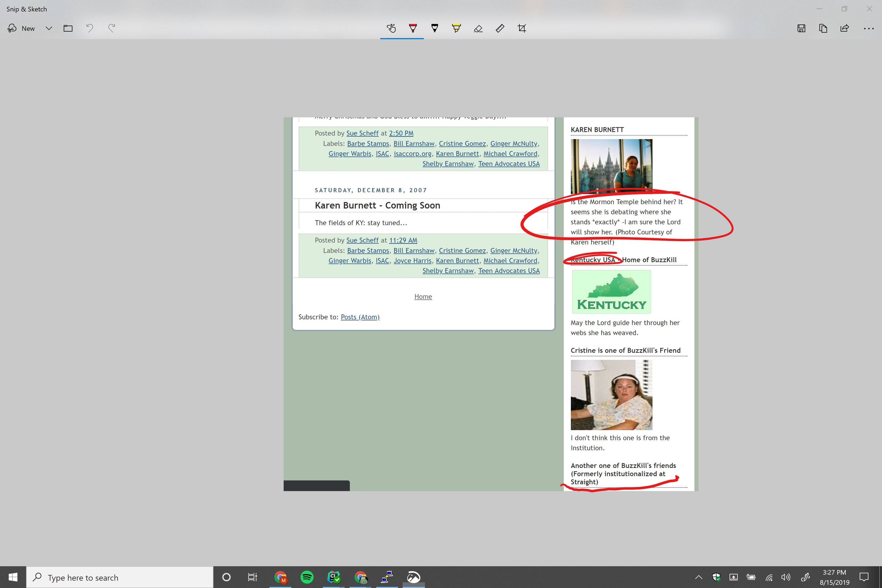This screenshot has height=588, width=882.
Task: Open battery status in the tray
Action: coord(751,577)
